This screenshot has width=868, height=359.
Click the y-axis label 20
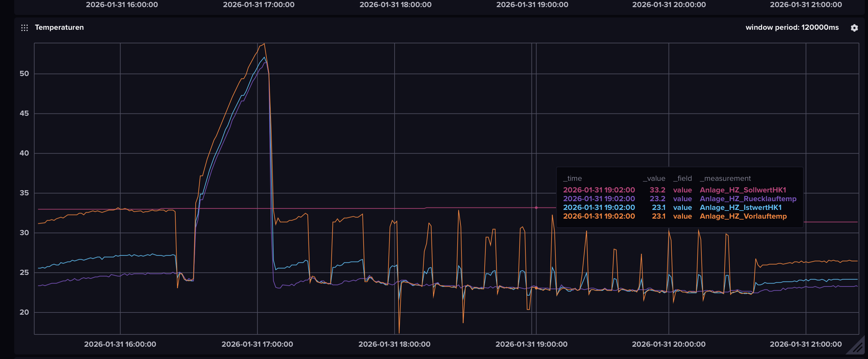coord(24,312)
